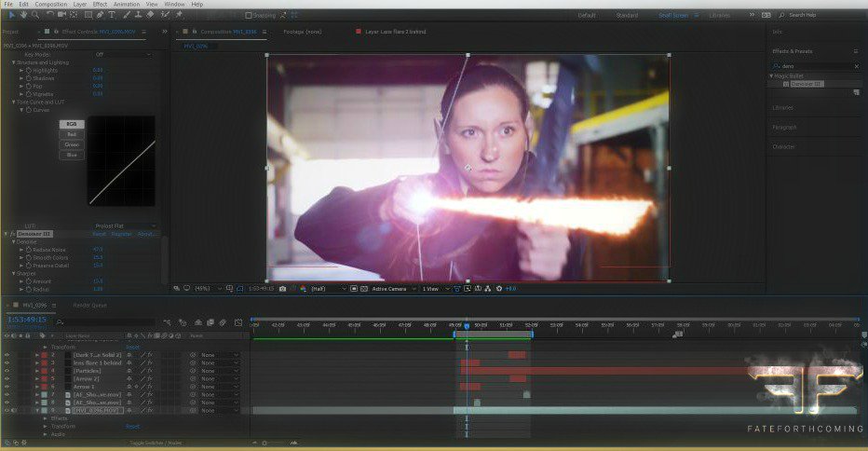Mute audio on MVI_0396.MOV layer
Screen dimensions: 868x451
[14, 411]
